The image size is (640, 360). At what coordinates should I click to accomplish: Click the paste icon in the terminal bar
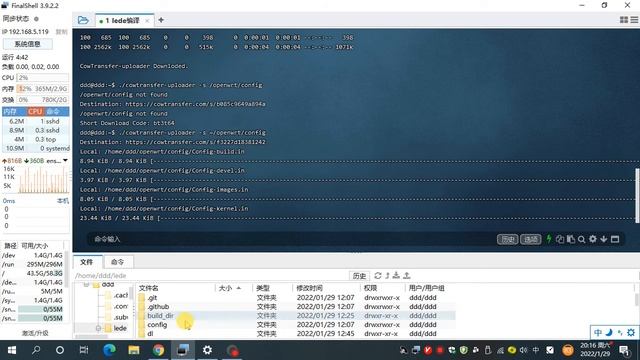click(x=571, y=239)
